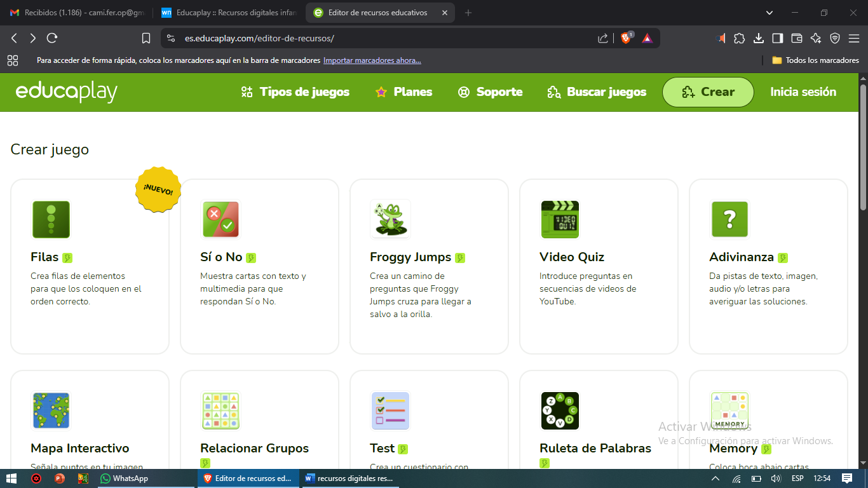Click the Inicia sesión link

(x=802, y=91)
